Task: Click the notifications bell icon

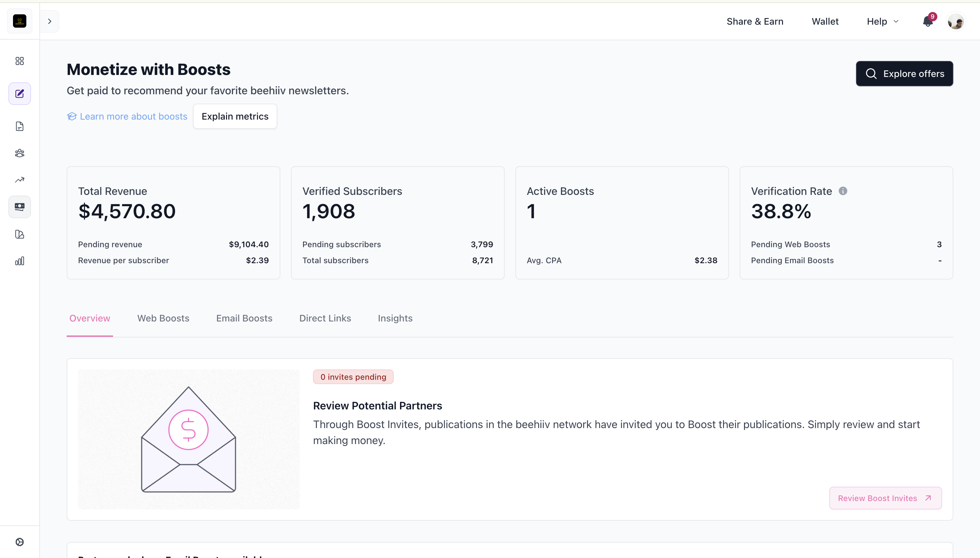Action: 928,22
